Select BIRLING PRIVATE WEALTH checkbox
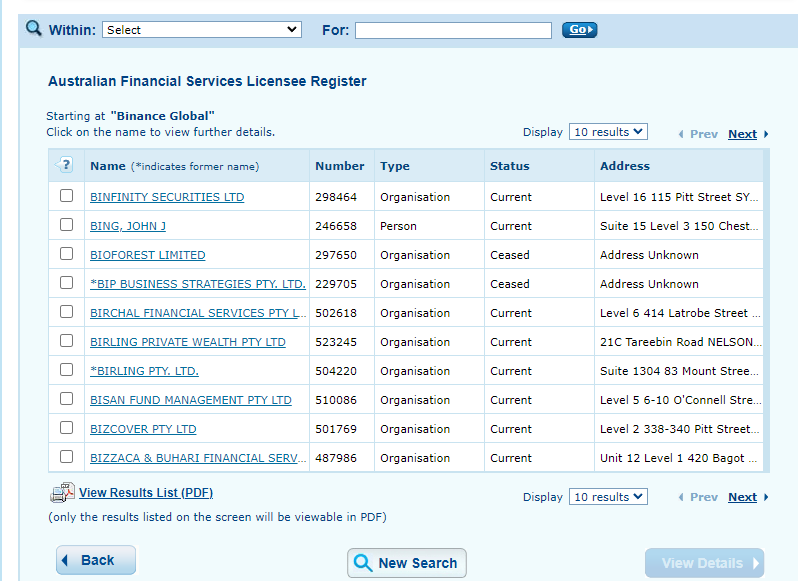The image size is (798, 581). pyautogui.click(x=66, y=341)
